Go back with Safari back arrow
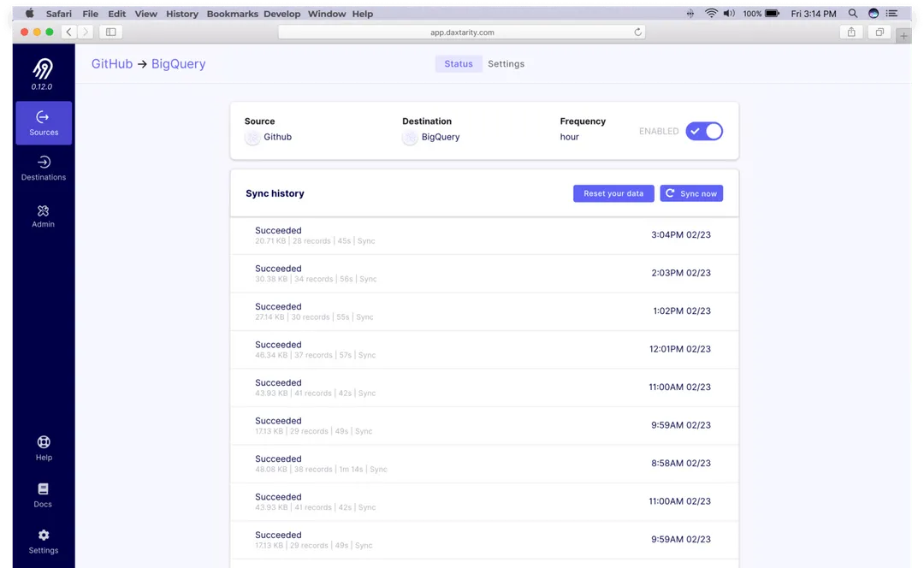The image size is (924, 568). tap(69, 32)
